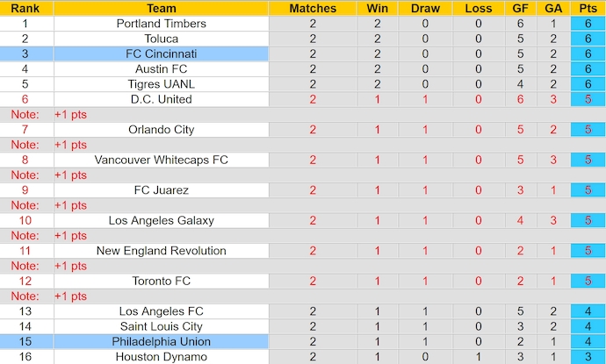The image size is (606, 364).
Task: Sort by the Pts column header
Action: tap(581, 8)
